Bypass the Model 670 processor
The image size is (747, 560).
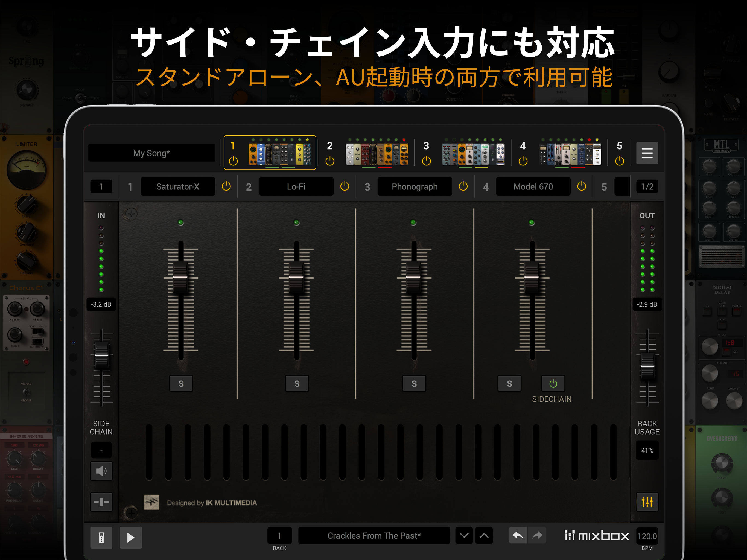click(582, 186)
